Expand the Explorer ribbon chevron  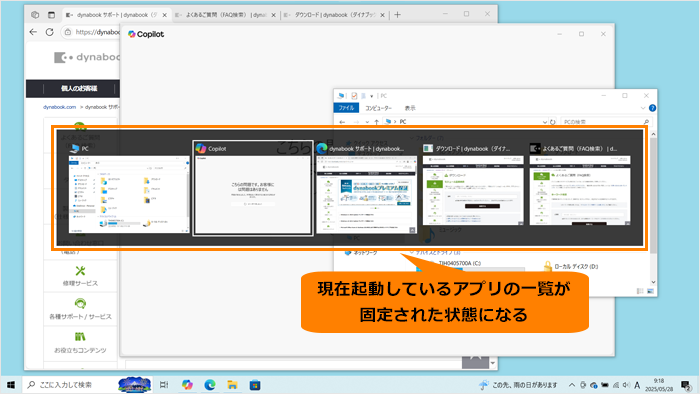(643, 108)
